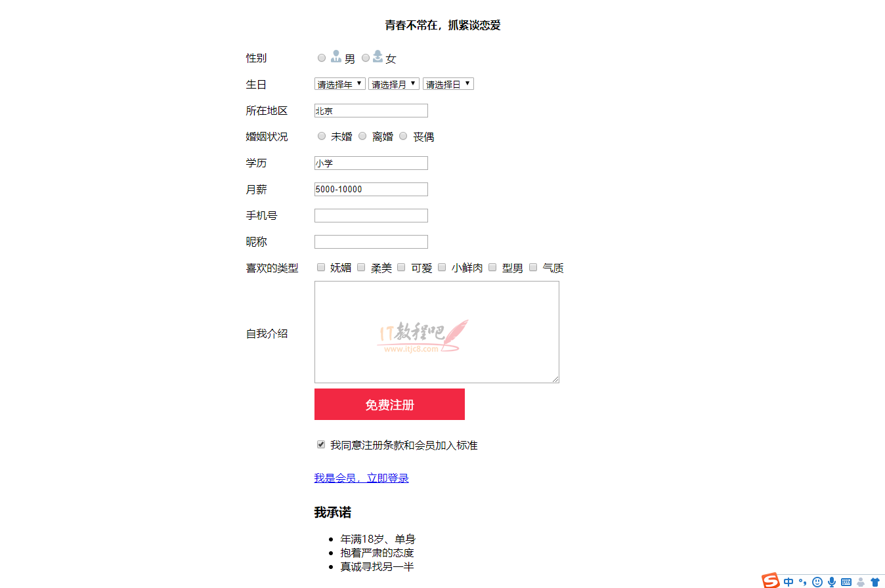Follow the 我是会员，立即登录 link
885x588 pixels.
362,478
